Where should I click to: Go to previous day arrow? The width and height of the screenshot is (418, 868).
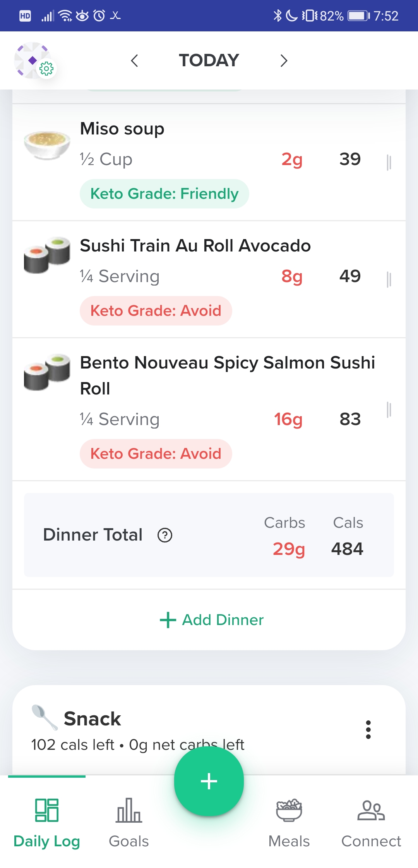(134, 60)
